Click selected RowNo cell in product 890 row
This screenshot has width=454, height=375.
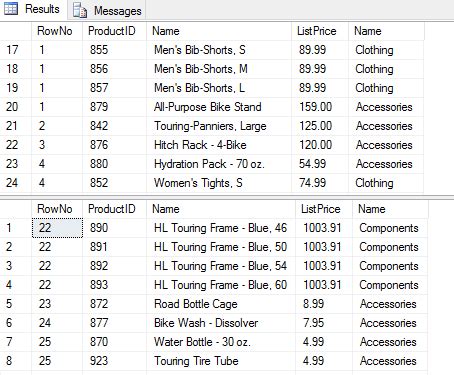57,228
